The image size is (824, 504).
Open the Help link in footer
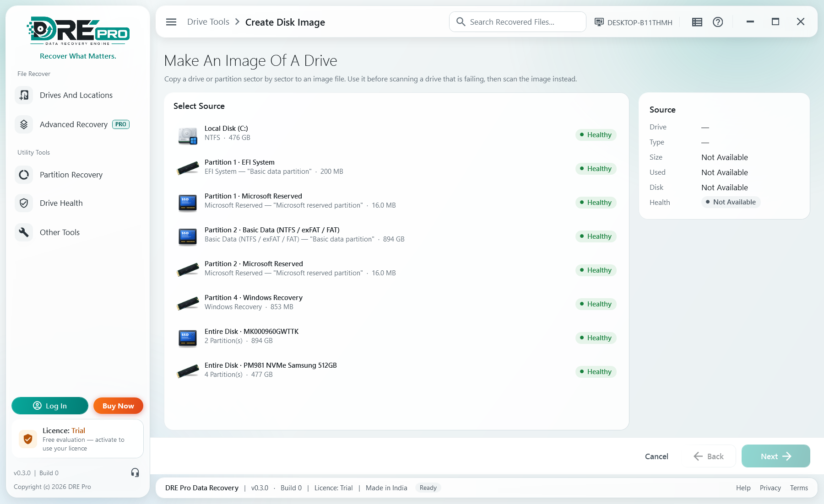pyautogui.click(x=743, y=488)
